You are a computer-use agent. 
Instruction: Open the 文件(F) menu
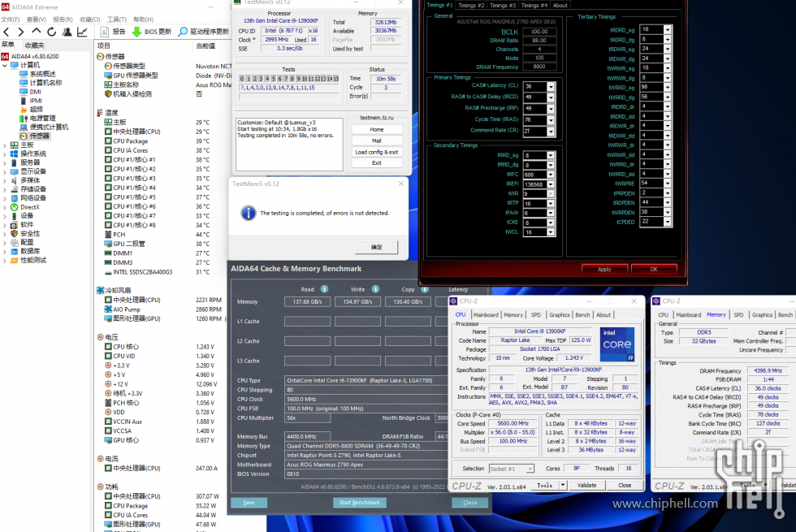pos(10,19)
